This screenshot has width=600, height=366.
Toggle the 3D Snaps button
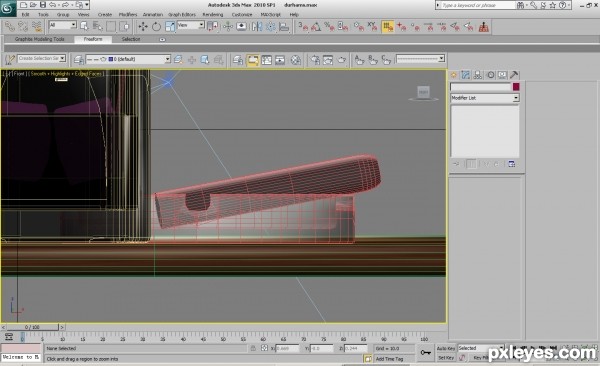tap(303, 26)
